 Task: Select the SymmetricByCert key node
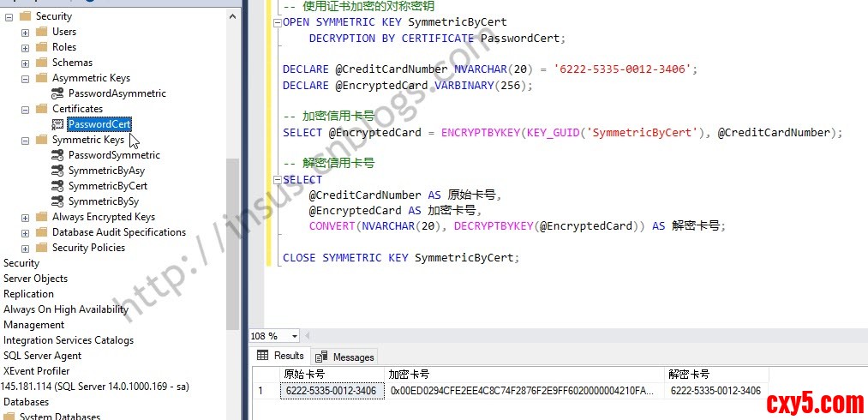(108, 186)
